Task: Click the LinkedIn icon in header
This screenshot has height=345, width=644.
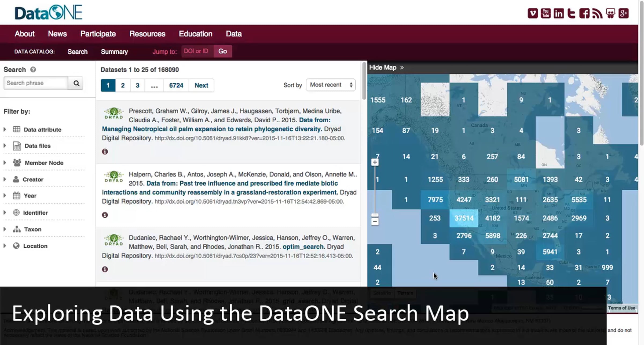Action: [x=559, y=13]
